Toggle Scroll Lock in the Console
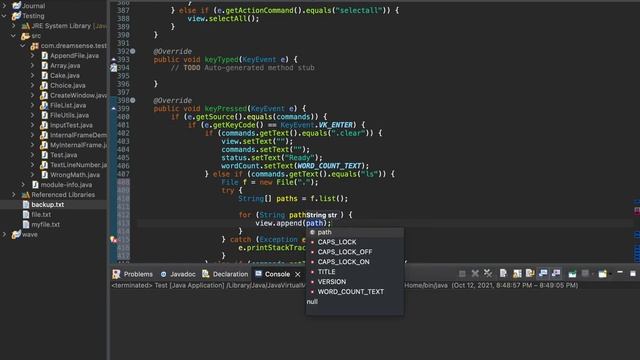Screen dimensions: 640x360 (x=517, y=273)
